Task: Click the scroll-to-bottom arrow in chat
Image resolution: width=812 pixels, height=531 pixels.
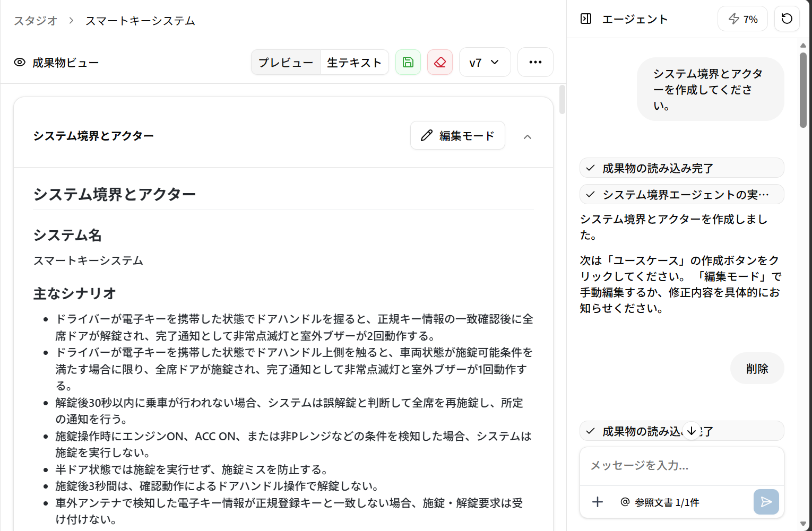Action: click(691, 431)
